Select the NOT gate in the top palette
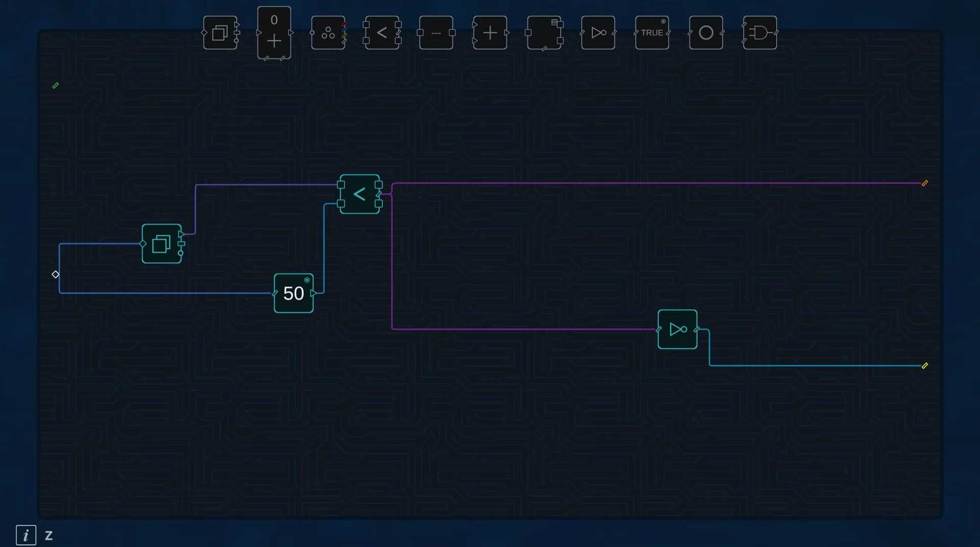Screen dimensions: 980x547 598,33
